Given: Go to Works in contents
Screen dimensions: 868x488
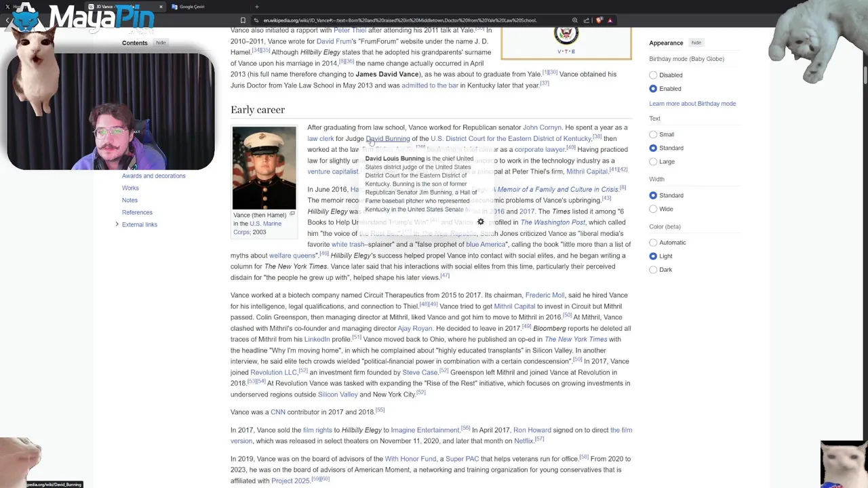Looking at the screenshot, I should (x=130, y=188).
